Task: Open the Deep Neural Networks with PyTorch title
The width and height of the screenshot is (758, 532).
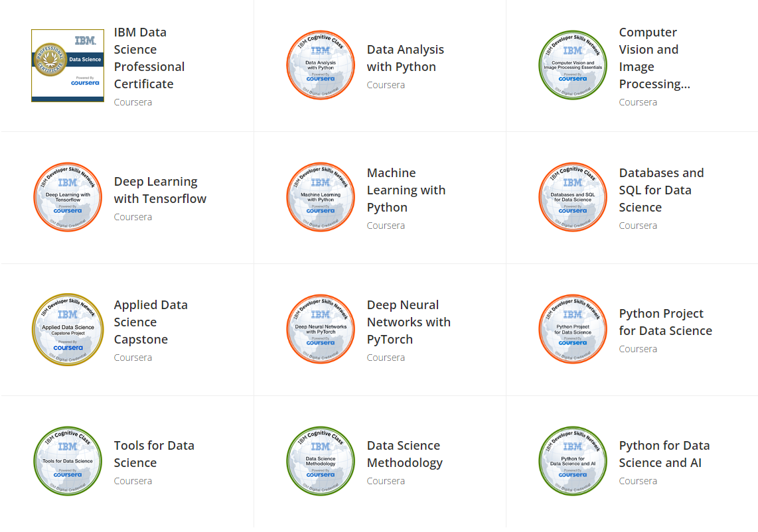Action: 409,322
